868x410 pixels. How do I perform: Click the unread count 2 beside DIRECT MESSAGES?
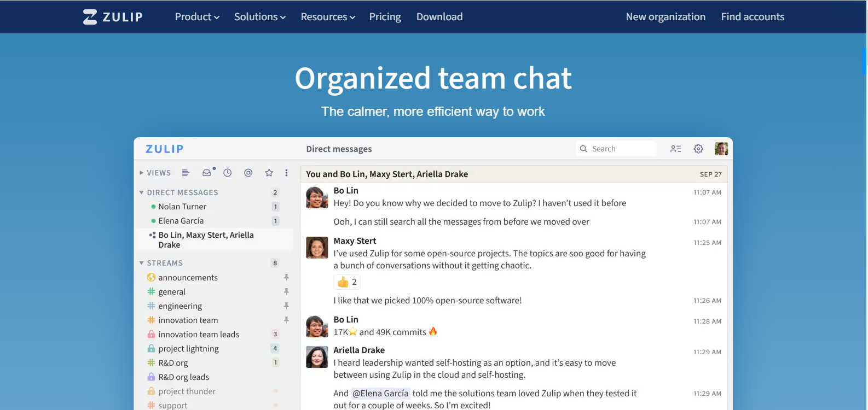point(275,192)
